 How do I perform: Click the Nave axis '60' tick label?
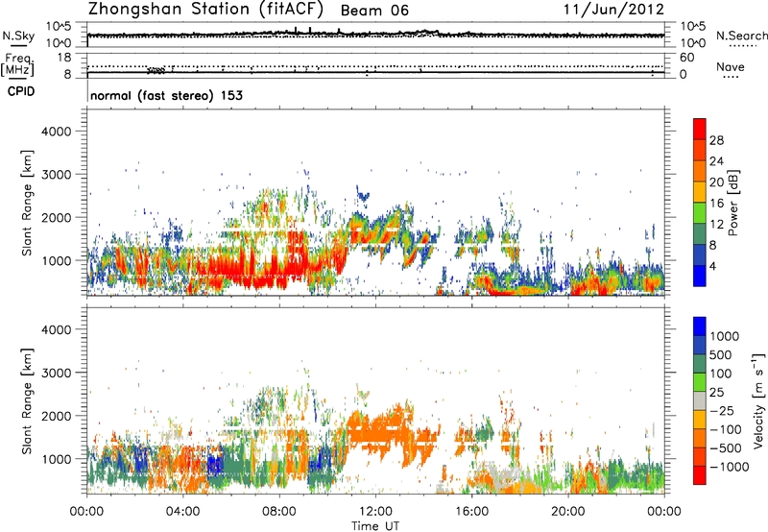[x=686, y=58]
